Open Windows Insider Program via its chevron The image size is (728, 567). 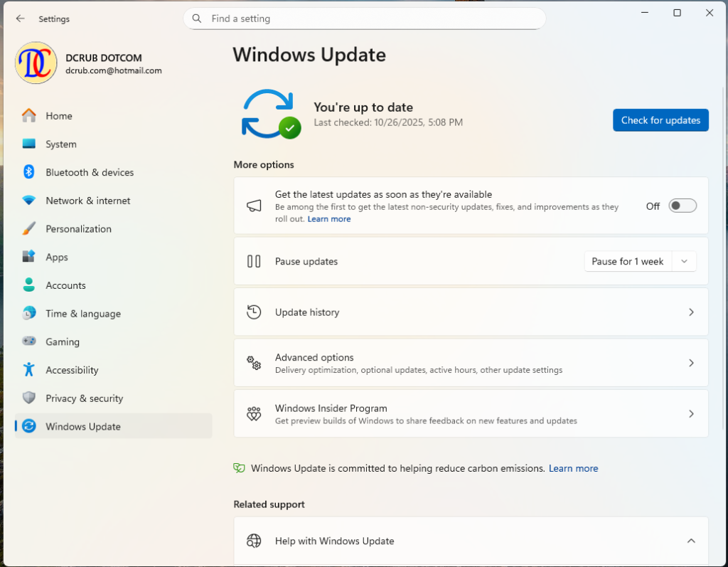(691, 413)
